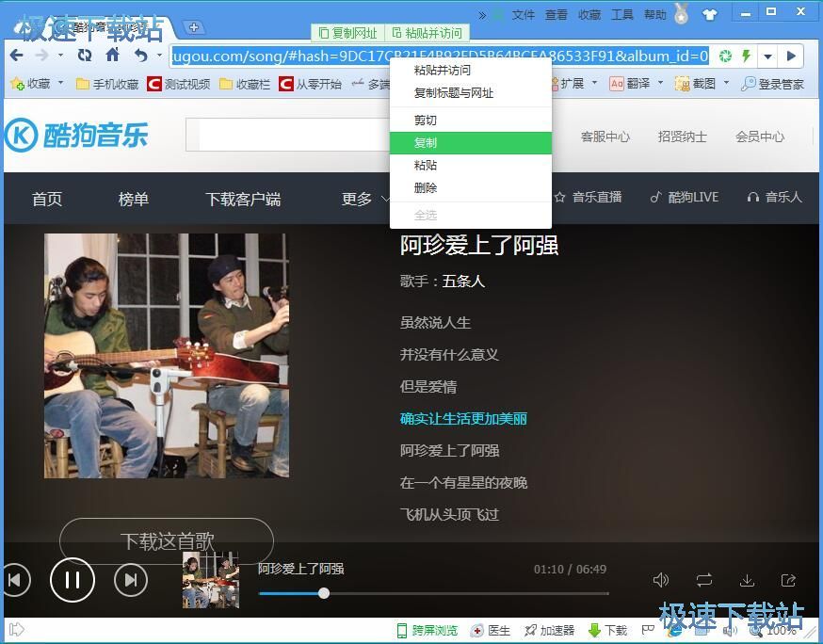Click the skin T-shirt icon
Viewport: 823px width, 644px height.
point(710,15)
